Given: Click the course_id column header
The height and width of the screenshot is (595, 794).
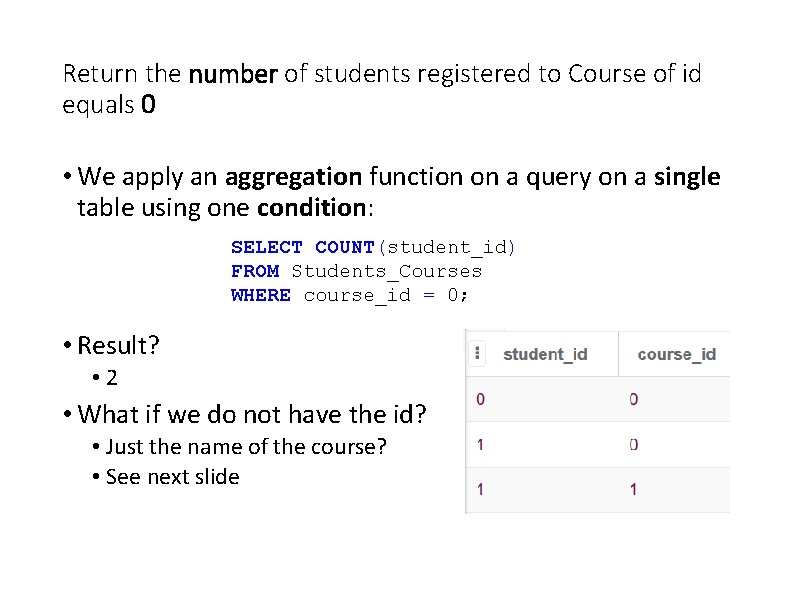Looking at the screenshot, I should tap(676, 354).
